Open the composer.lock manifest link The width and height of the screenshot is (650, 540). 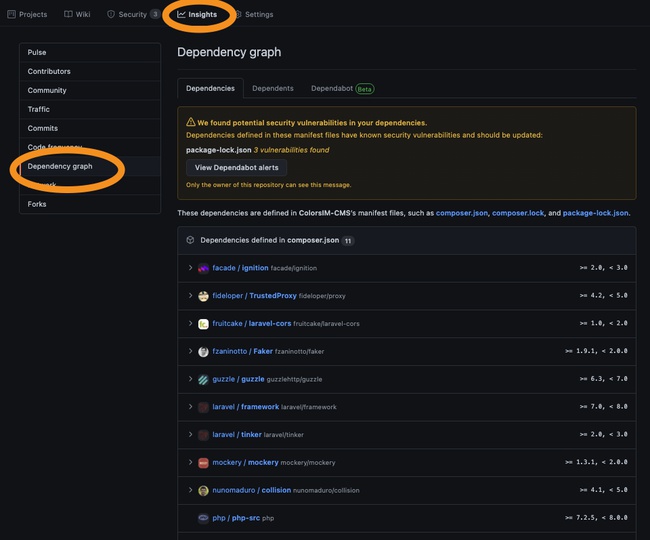(x=518, y=213)
